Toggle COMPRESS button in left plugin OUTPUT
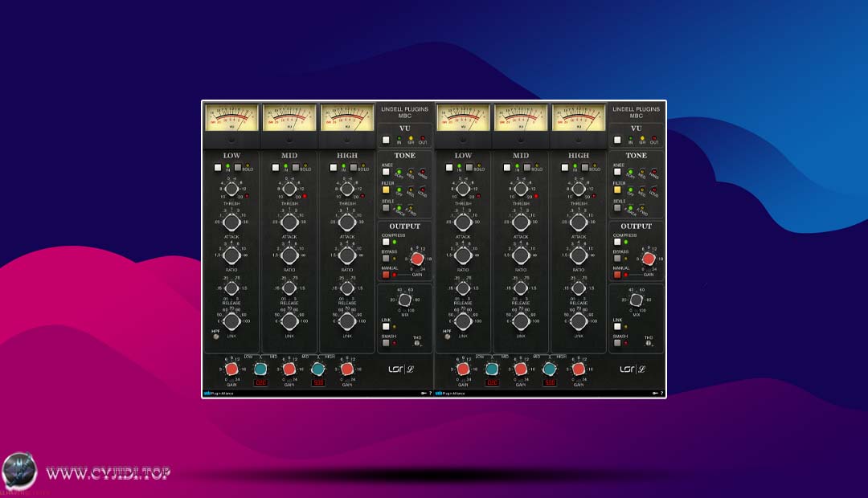 tap(386, 242)
